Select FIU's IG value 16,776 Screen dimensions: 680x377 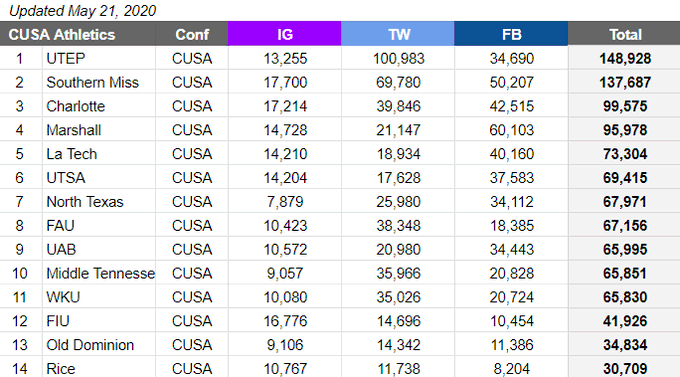pos(285,321)
